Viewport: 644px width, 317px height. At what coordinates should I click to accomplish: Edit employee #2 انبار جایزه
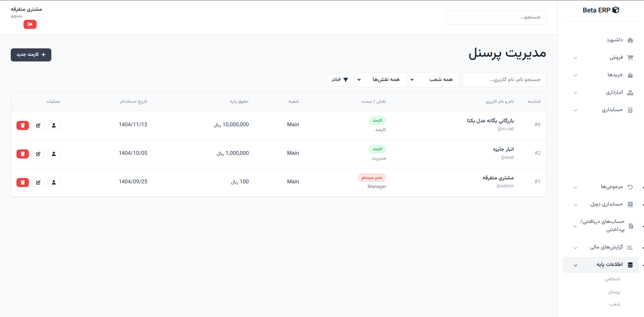[38, 154]
